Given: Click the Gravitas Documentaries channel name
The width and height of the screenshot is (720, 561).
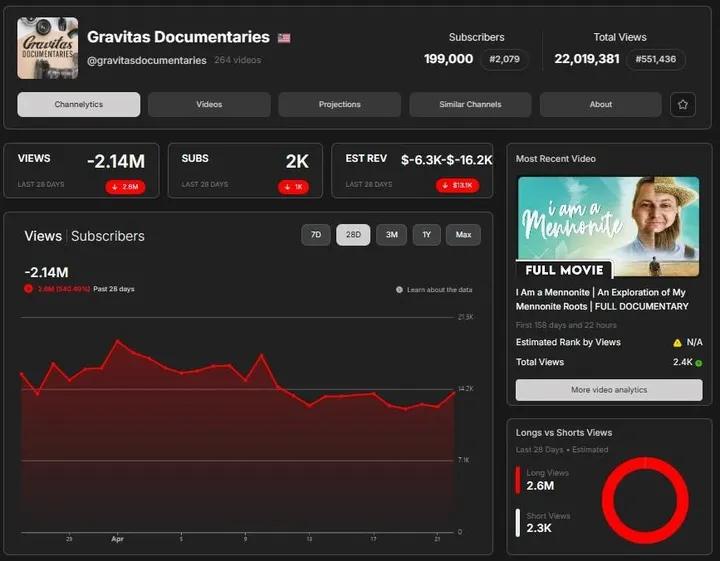Looking at the screenshot, I should (178, 37).
